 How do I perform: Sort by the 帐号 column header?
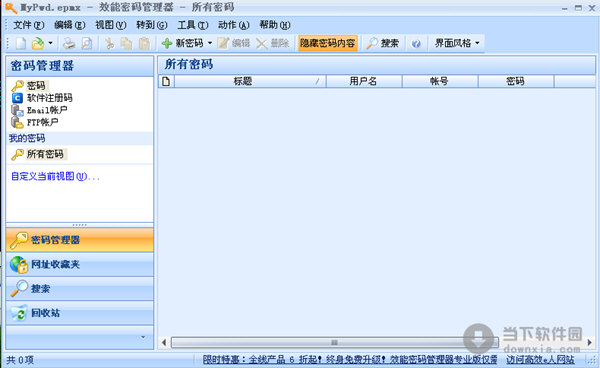(x=440, y=81)
